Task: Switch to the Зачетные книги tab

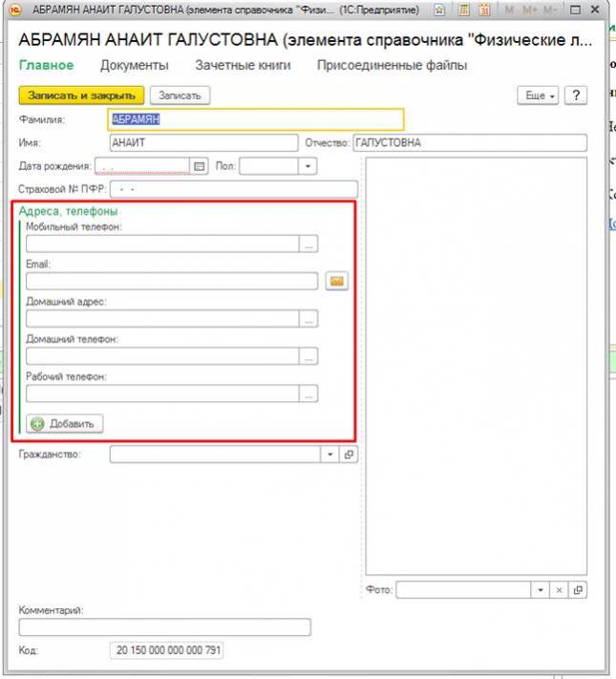Action: click(x=243, y=66)
